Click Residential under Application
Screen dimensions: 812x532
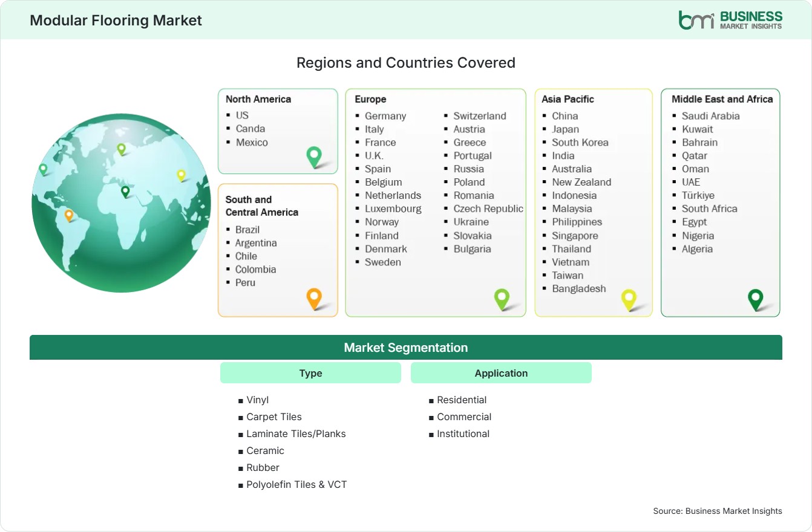(x=462, y=400)
